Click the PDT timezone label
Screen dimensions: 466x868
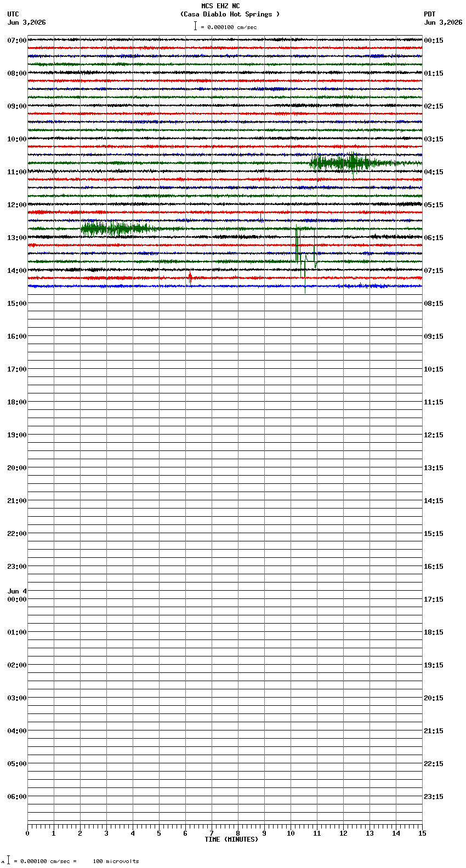430,14
